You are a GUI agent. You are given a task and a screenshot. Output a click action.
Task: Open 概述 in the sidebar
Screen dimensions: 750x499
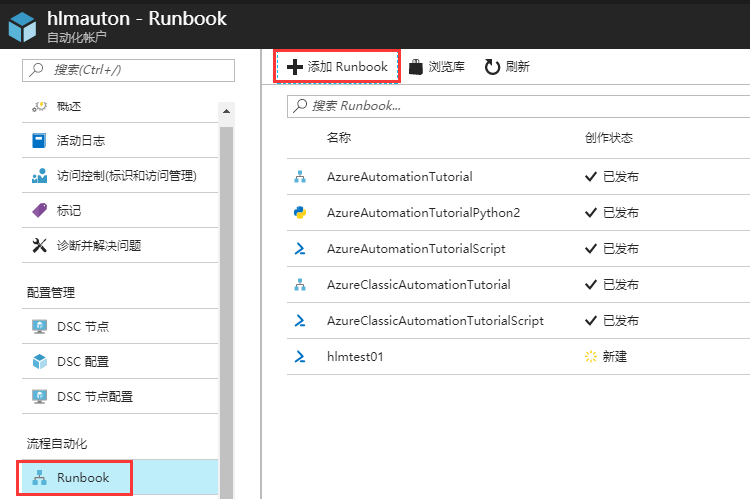click(120, 106)
